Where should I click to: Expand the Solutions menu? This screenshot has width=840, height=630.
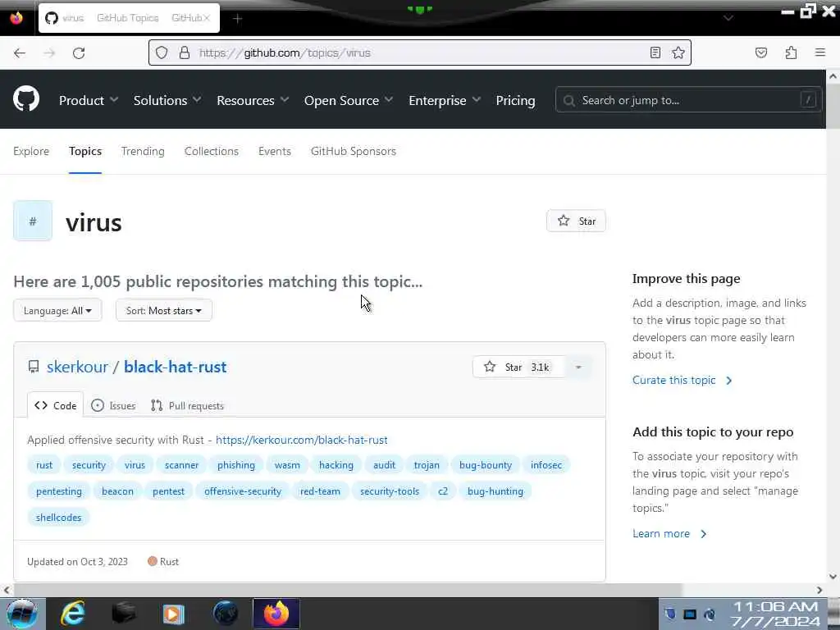[167, 100]
